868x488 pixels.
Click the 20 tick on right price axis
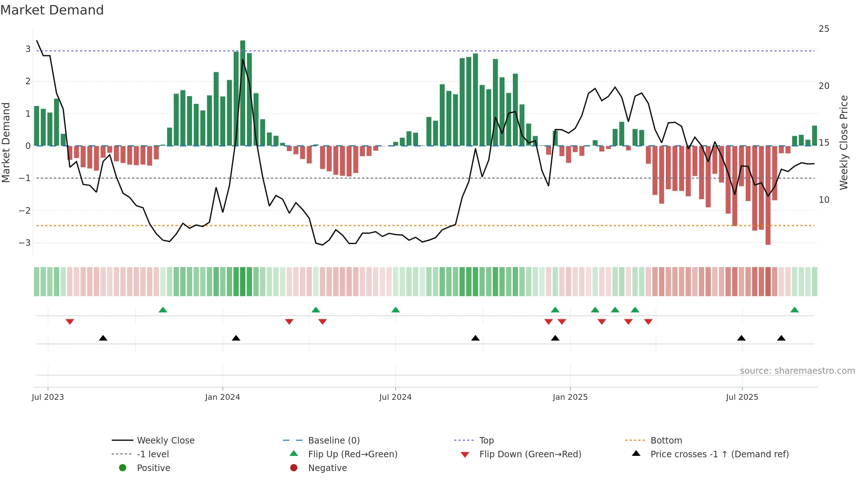pyautogui.click(x=824, y=86)
